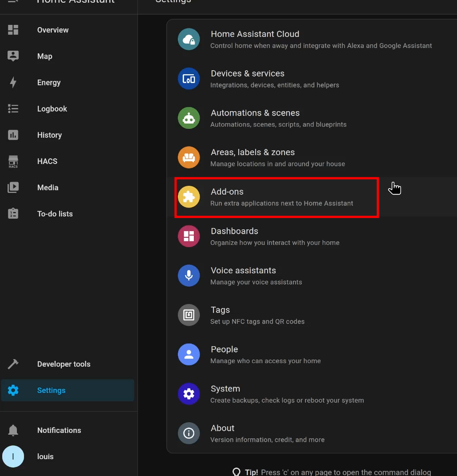Click the Map sidebar icon

point(13,56)
